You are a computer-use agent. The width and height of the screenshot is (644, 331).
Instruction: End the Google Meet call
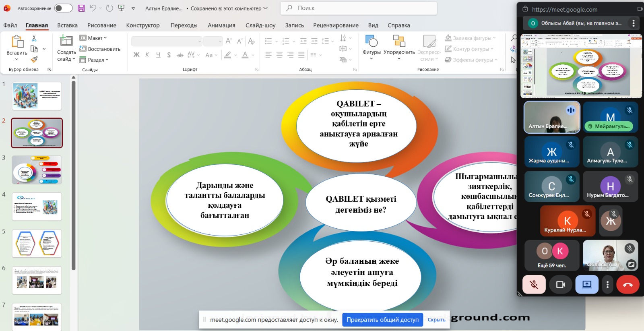[627, 285]
